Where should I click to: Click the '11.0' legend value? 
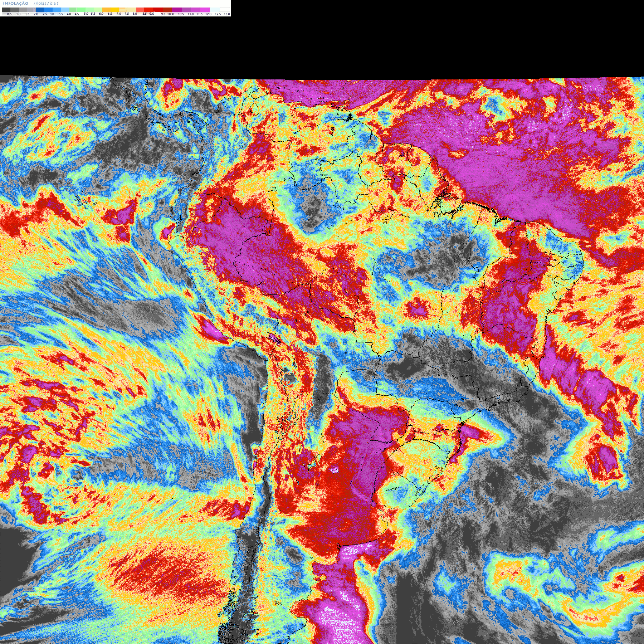click(191, 14)
